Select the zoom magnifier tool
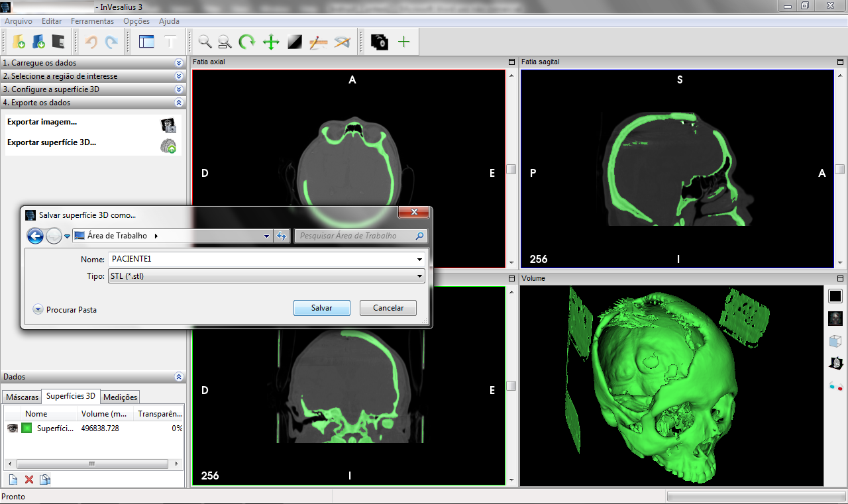848x504 pixels. click(x=205, y=42)
